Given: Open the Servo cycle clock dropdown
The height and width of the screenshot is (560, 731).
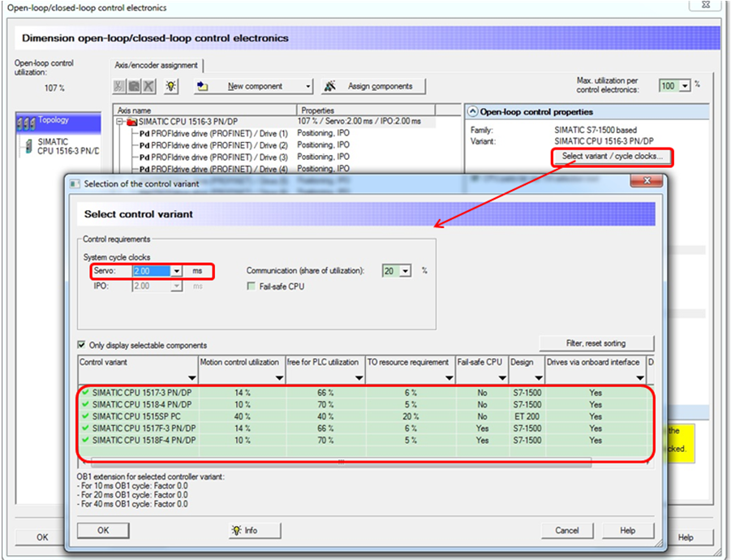Looking at the screenshot, I should 176,271.
